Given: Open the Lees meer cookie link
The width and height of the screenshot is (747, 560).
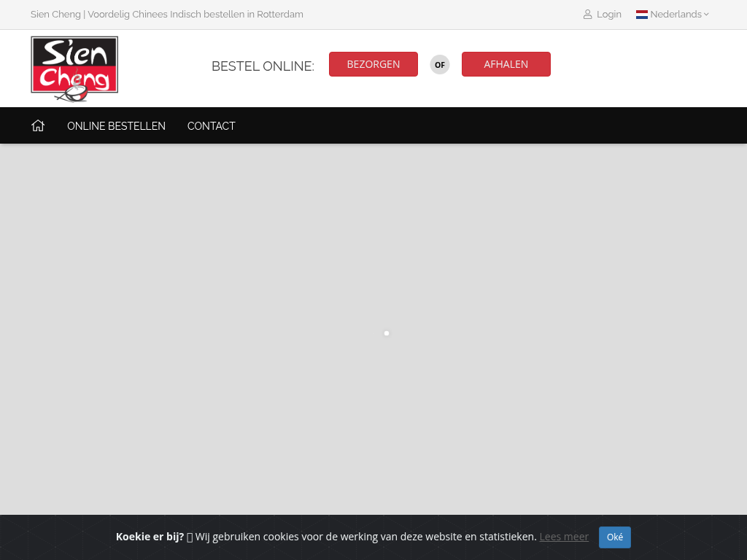Looking at the screenshot, I should [564, 537].
